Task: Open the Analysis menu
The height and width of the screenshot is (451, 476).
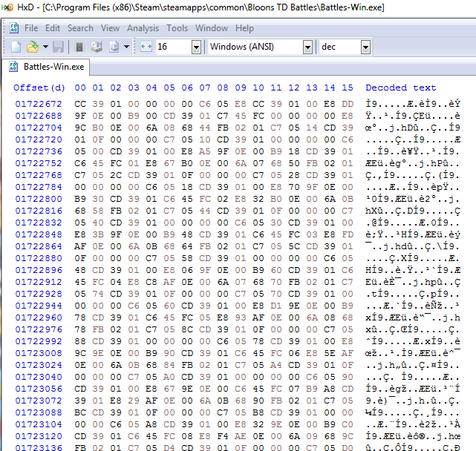Action: 143,28
